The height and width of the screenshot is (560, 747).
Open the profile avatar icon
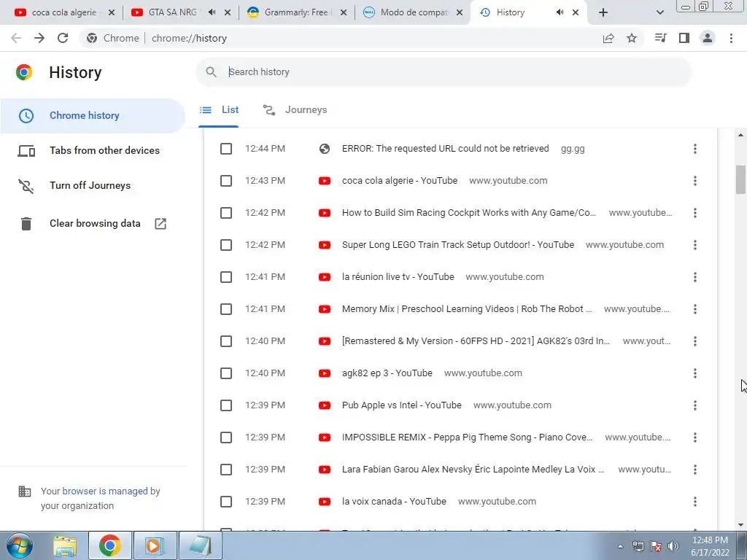(x=708, y=38)
